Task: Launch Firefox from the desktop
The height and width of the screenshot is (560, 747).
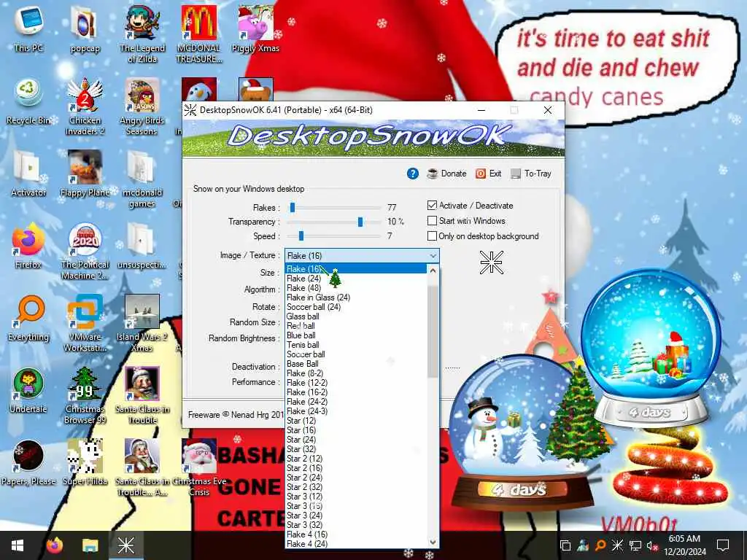Action: pyautogui.click(x=28, y=245)
